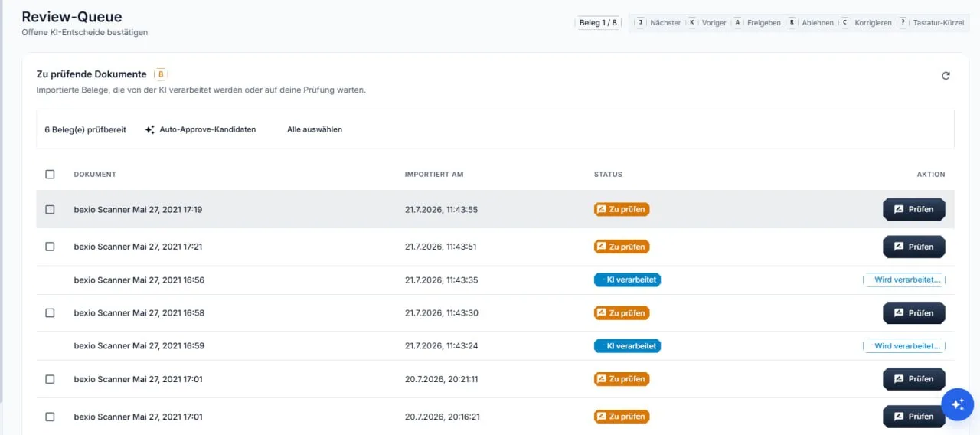
Task: Select document name bexio Scanner Mai 27, 2021 16:56
Action: point(139,280)
